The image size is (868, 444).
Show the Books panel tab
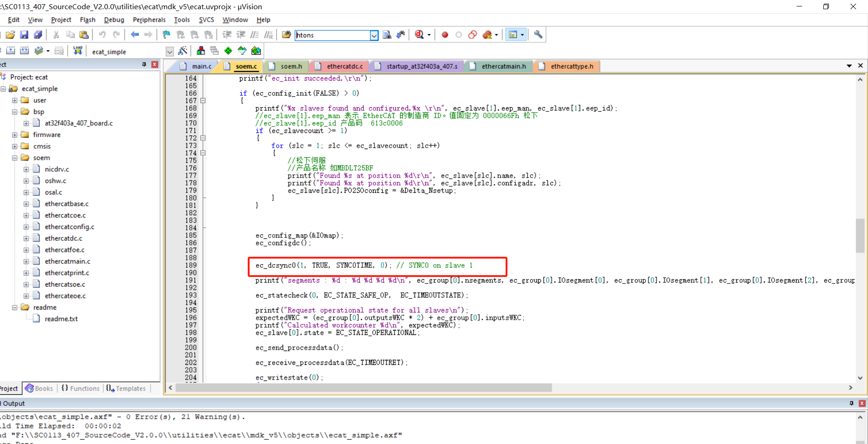39,388
